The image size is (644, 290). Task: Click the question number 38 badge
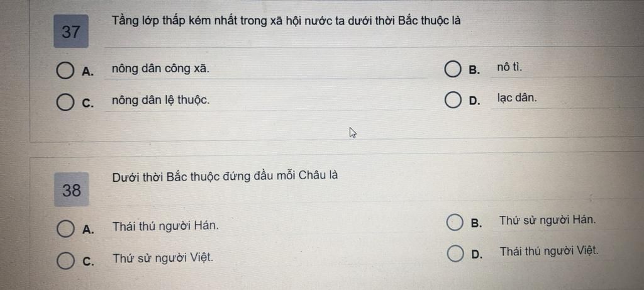tap(72, 190)
